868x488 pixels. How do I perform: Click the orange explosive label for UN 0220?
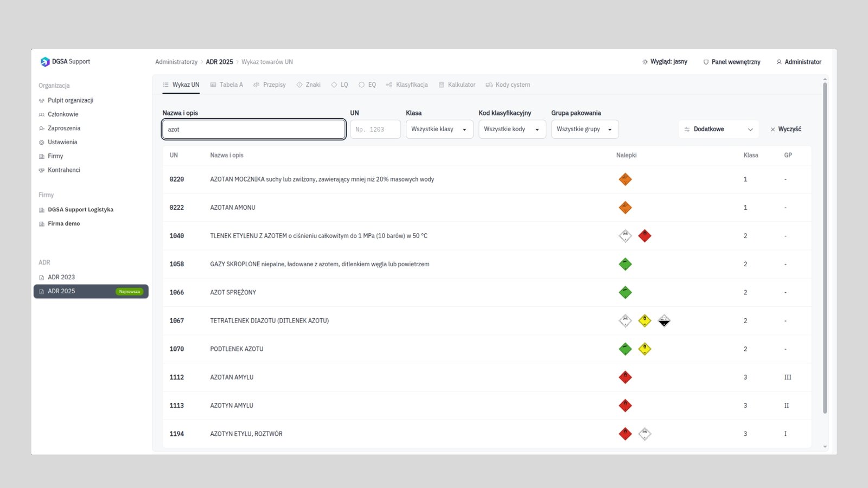(x=625, y=179)
